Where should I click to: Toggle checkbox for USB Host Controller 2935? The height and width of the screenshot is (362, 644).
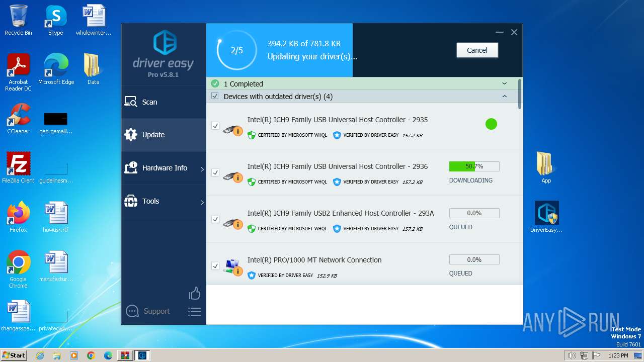[x=215, y=126]
